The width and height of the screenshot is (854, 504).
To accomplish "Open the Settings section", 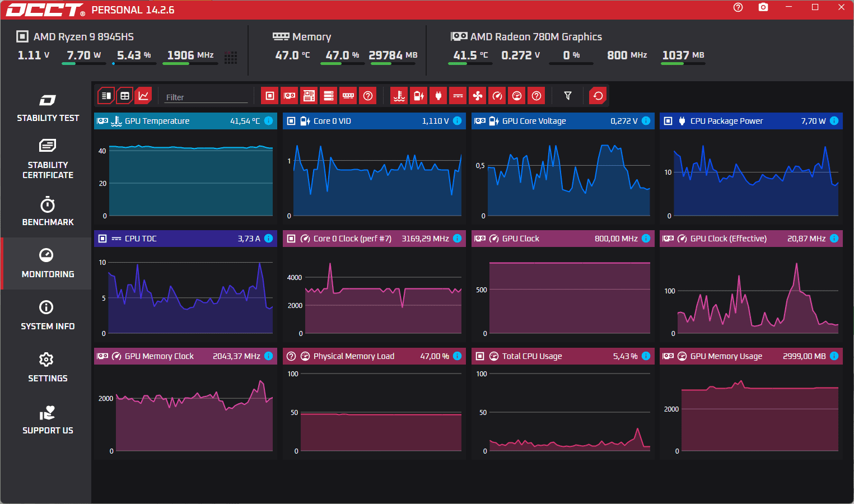I will 48,367.
